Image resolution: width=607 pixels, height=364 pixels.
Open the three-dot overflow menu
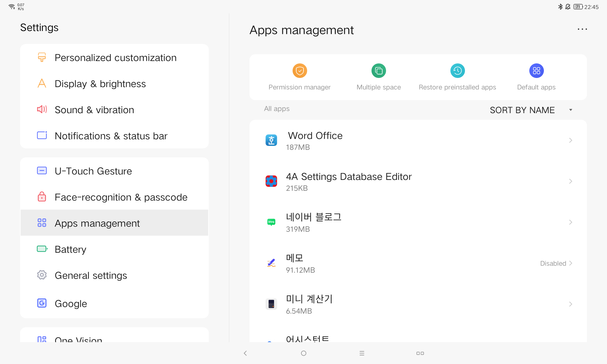tap(582, 29)
